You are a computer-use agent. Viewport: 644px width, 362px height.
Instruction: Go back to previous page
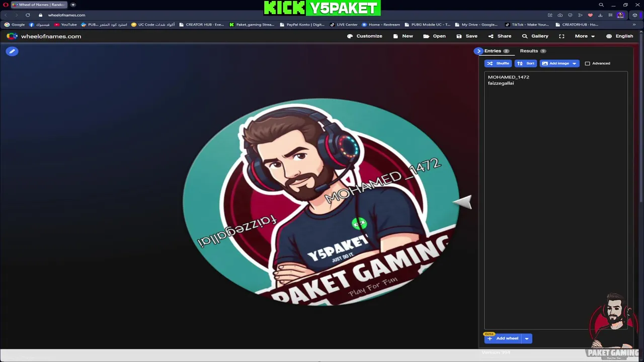point(6,15)
